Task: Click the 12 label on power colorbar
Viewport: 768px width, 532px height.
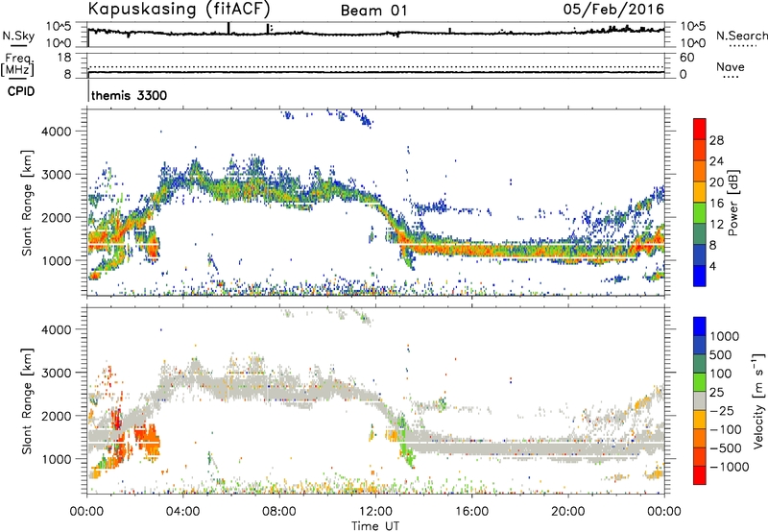Action: point(716,225)
